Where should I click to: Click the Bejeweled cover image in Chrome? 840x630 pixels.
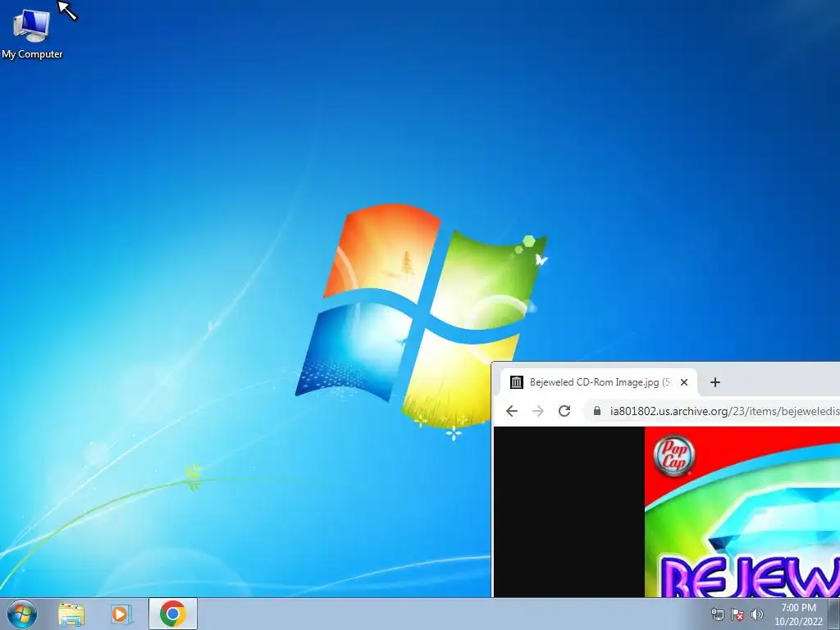coord(742,512)
